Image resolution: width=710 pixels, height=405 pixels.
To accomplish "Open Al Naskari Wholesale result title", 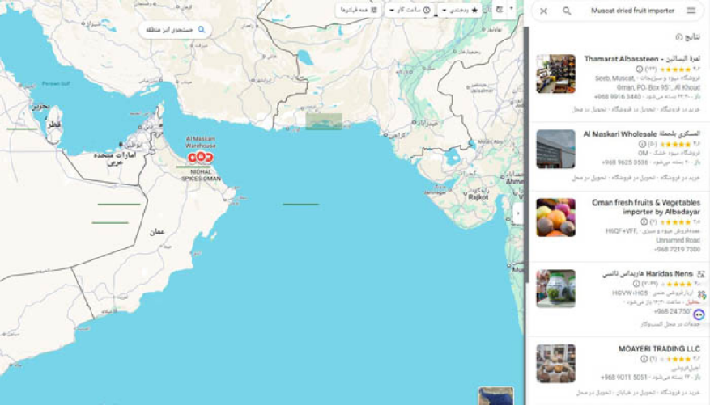I will [642, 134].
